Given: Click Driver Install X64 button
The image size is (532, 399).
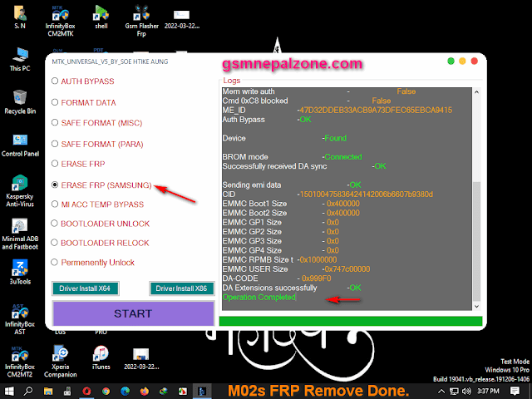Looking at the screenshot, I should coord(85,288).
